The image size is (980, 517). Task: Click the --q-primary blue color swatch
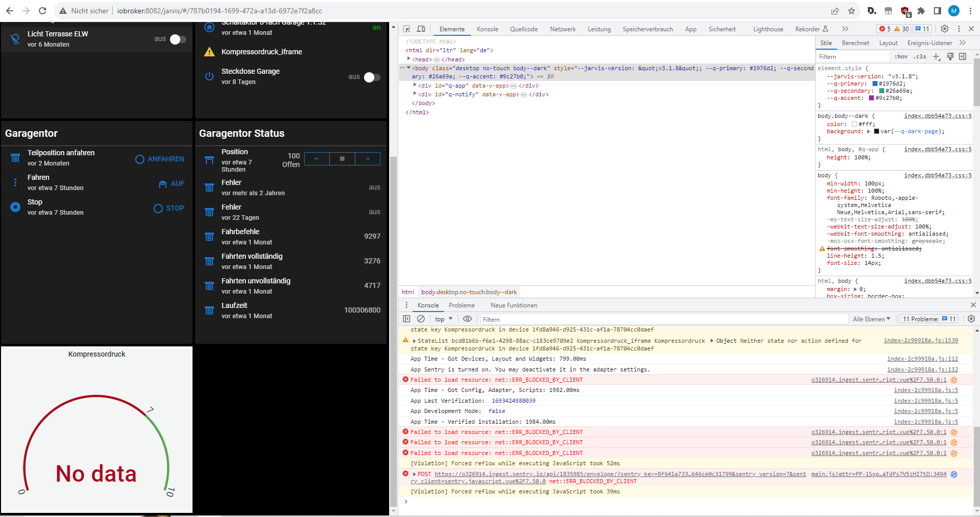pos(875,84)
